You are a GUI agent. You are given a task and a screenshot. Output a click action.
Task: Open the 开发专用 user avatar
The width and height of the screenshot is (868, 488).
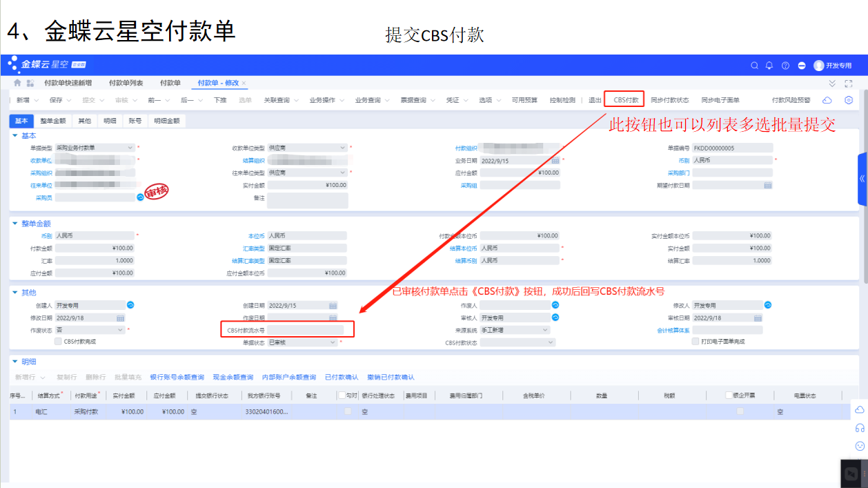819,66
